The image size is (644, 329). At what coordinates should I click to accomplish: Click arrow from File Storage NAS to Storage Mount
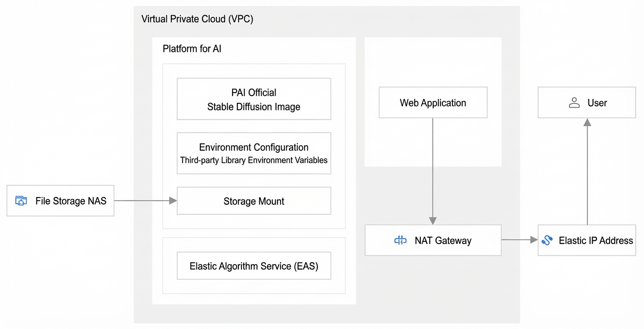(145, 201)
